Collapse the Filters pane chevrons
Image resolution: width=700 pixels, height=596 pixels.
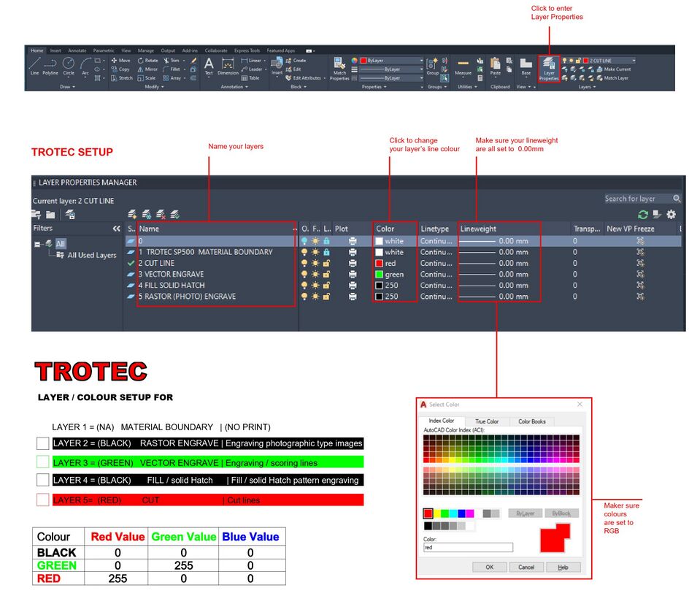point(117,229)
